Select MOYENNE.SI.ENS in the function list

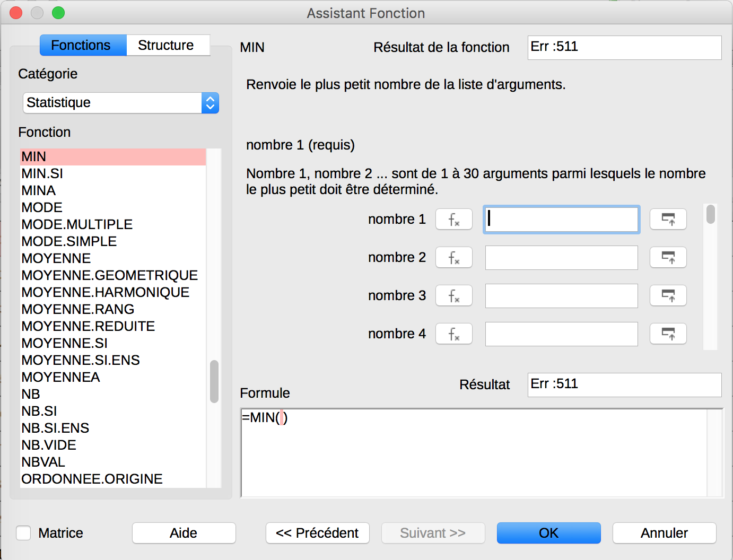(x=113, y=360)
